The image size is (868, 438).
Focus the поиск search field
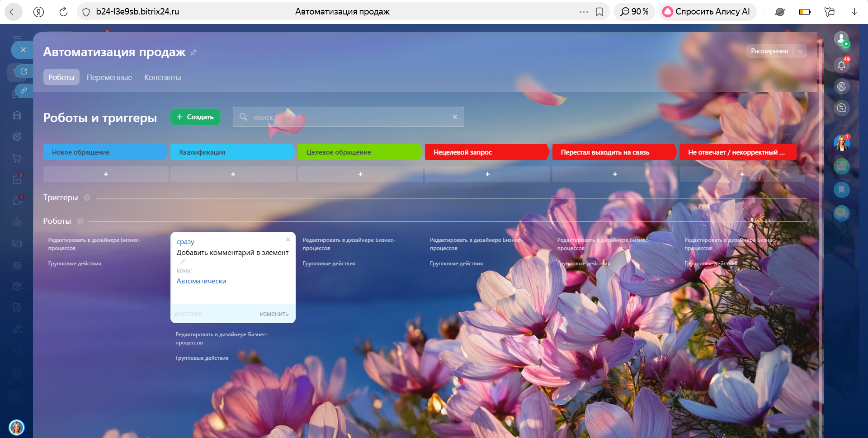tap(348, 117)
